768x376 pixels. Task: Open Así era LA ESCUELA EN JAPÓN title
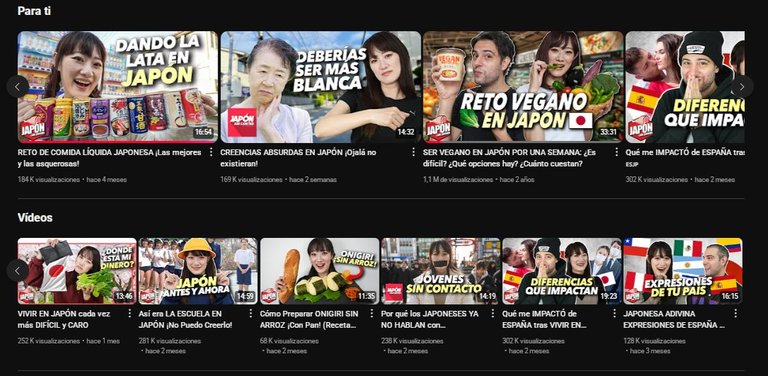(x=186, y=319)
